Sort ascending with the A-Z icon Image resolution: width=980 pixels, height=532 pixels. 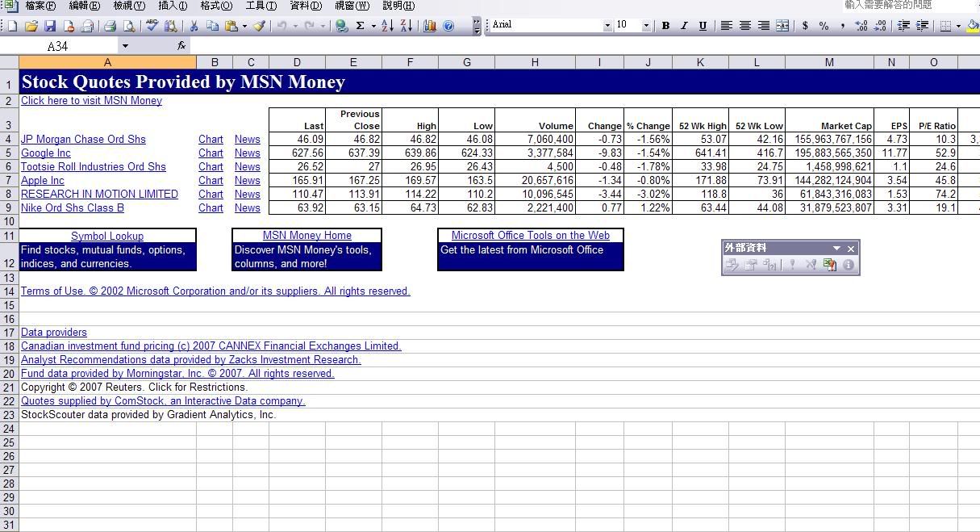click(x=387, y=26)
